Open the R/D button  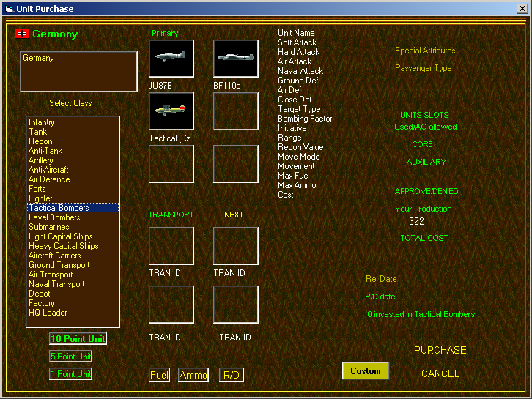pos(232,375)
